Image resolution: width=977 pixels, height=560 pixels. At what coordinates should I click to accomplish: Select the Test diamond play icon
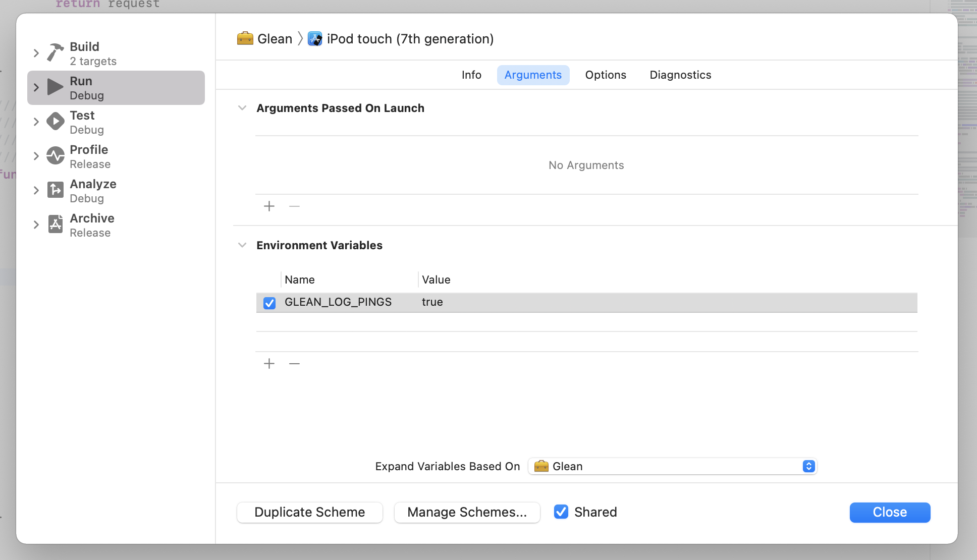55,122
